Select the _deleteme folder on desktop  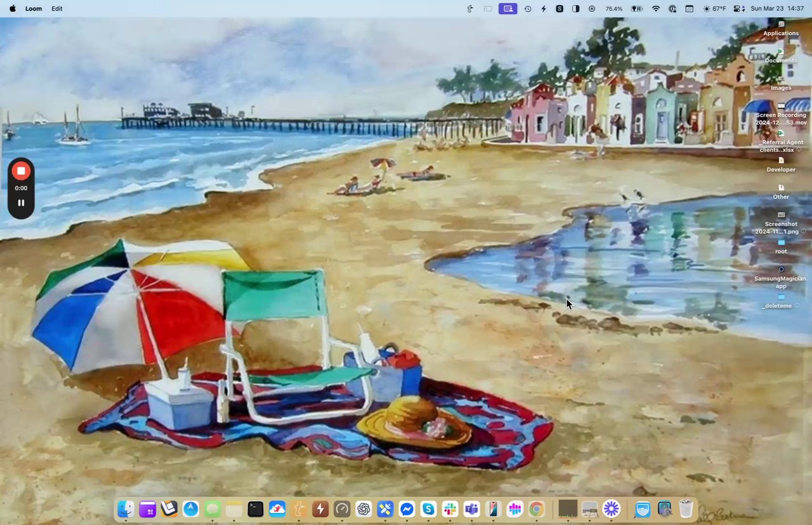(781, 302)
